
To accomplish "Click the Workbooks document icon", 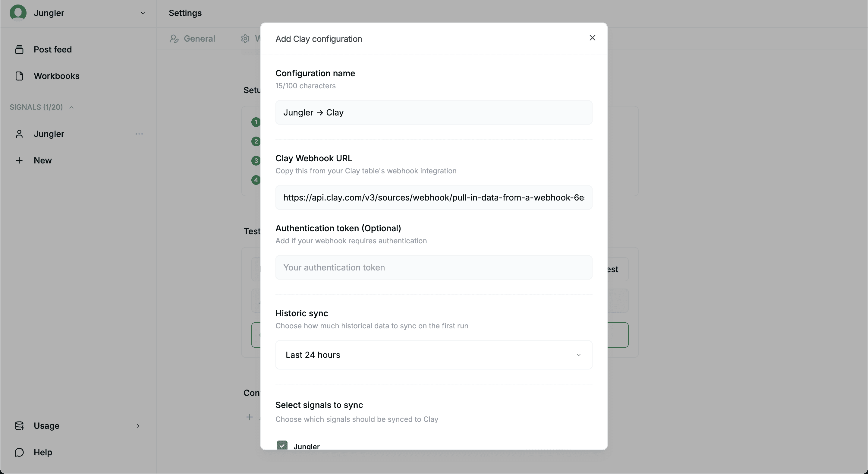I will click(x=19, y=76).
